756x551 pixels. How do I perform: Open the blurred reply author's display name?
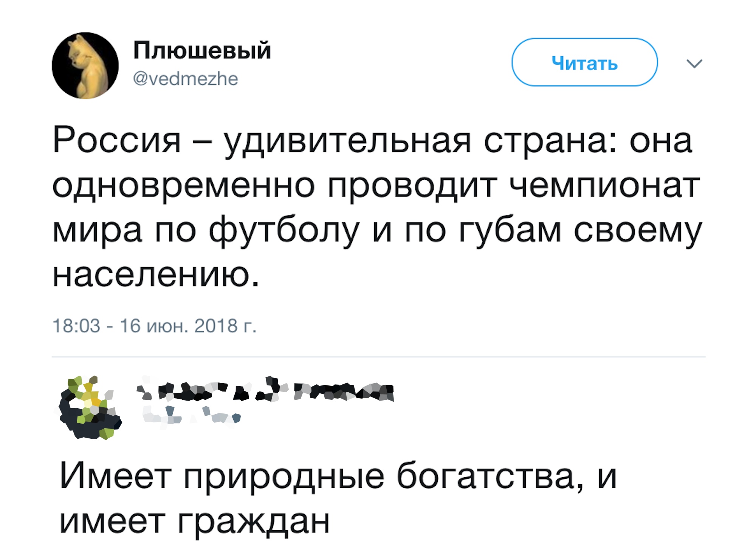click(265, 389)
